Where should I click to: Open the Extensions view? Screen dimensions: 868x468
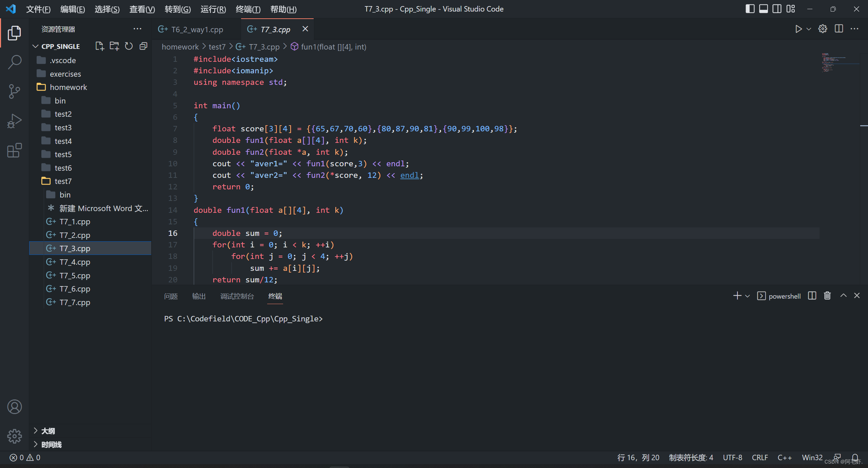click(x=14, y=150)
